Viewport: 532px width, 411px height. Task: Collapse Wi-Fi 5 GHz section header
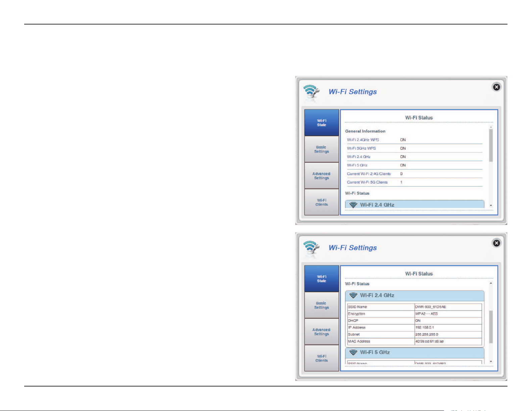click(415, 353)
